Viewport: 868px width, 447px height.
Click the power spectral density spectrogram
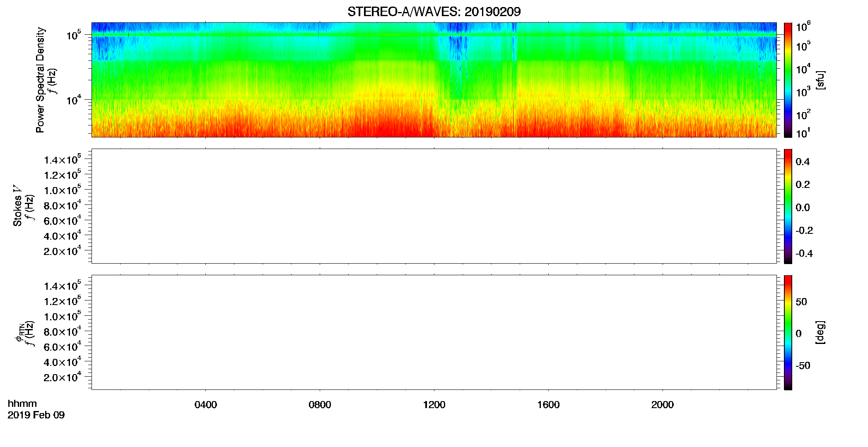pos(434,80)
